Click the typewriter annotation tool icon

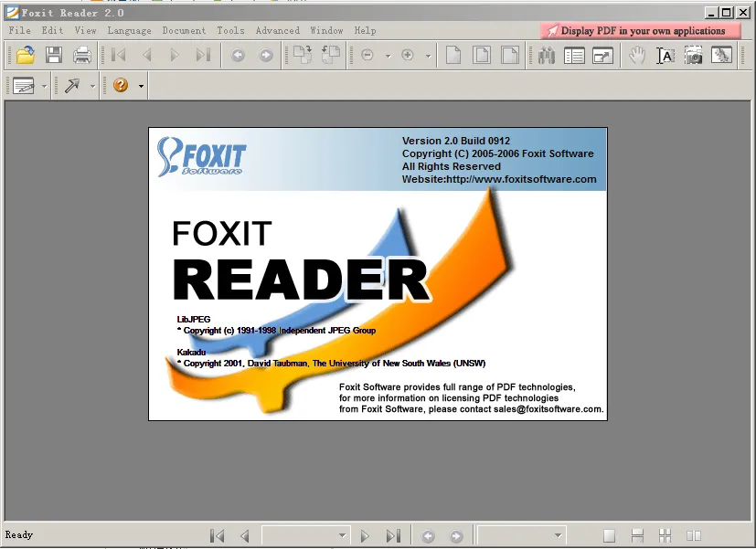click(x=24, y=86)
